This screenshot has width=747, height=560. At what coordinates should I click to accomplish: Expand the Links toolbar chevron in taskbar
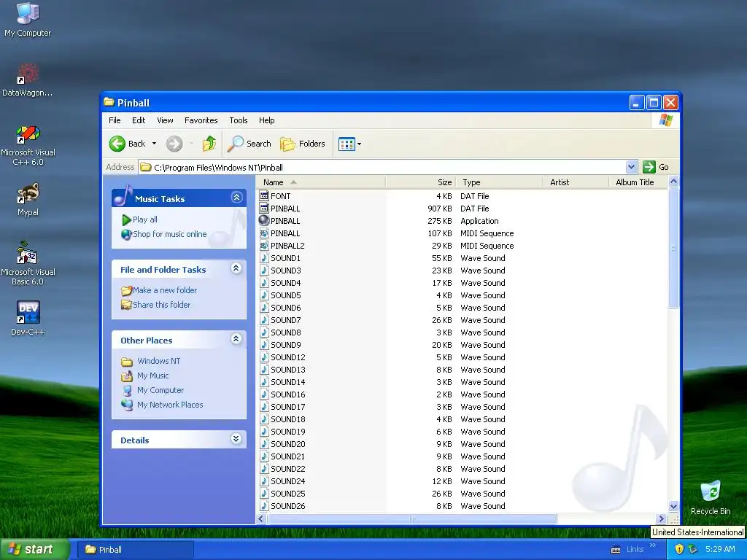pyautogui.click(x=653, y=545)
